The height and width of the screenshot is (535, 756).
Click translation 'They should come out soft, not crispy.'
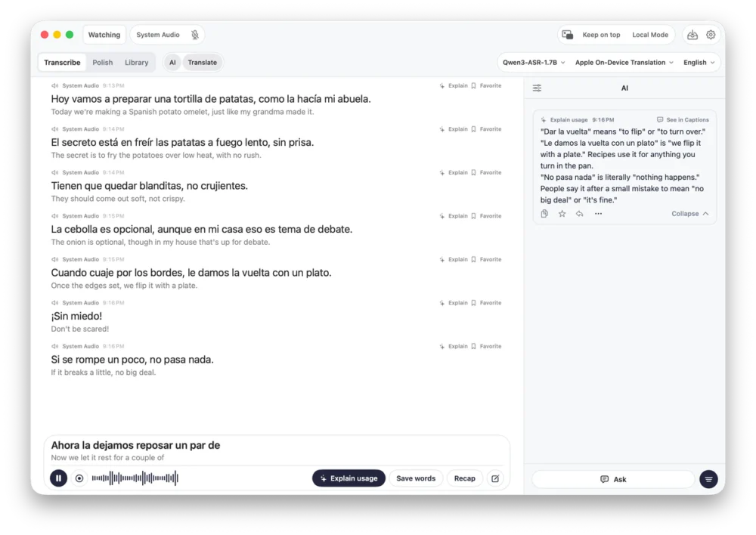[x=118, y=199]
